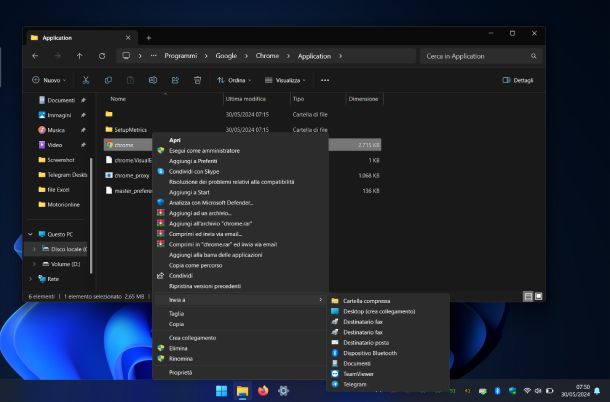Click File Explorer on the taskbar
The width and height of the screenshot is (610, 402).
coord(242,391)
